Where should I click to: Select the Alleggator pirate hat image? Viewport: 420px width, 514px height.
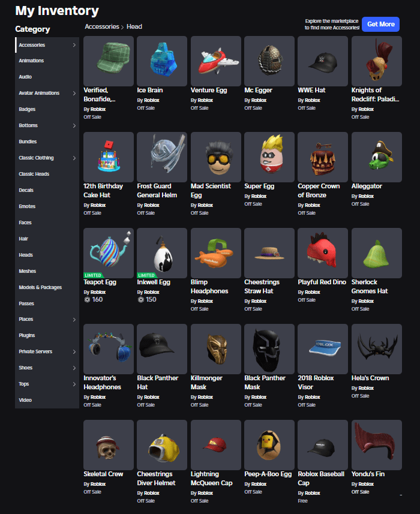coord(376,157)
